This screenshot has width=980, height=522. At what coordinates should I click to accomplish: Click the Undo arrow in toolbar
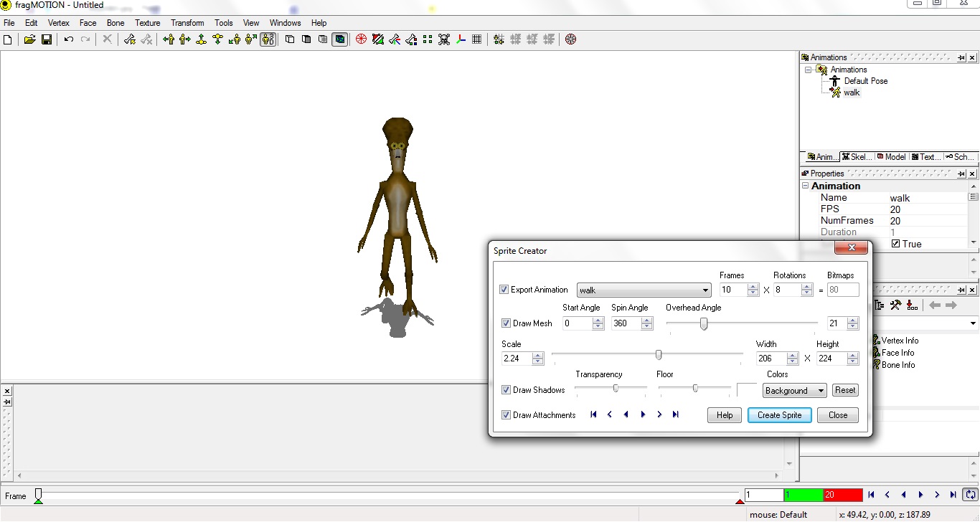[69, 39]
